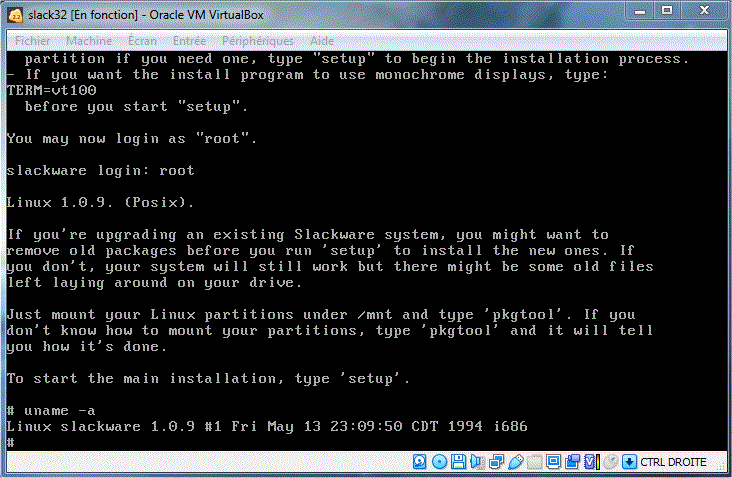Click the line 'before you start "setup".'
The width and height of the screenshot is (732, 478).
pyautogui.click(x=136, y=106)
